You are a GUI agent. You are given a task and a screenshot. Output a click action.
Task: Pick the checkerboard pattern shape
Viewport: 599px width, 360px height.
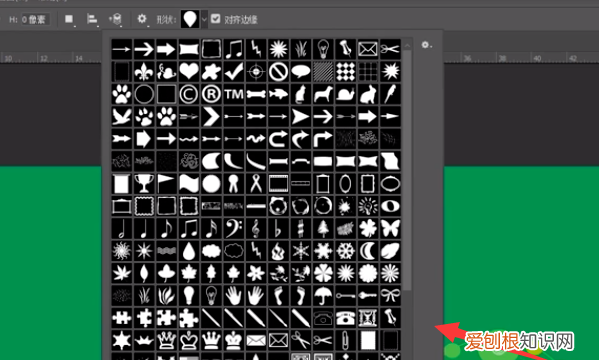click(x=345, y=71)
